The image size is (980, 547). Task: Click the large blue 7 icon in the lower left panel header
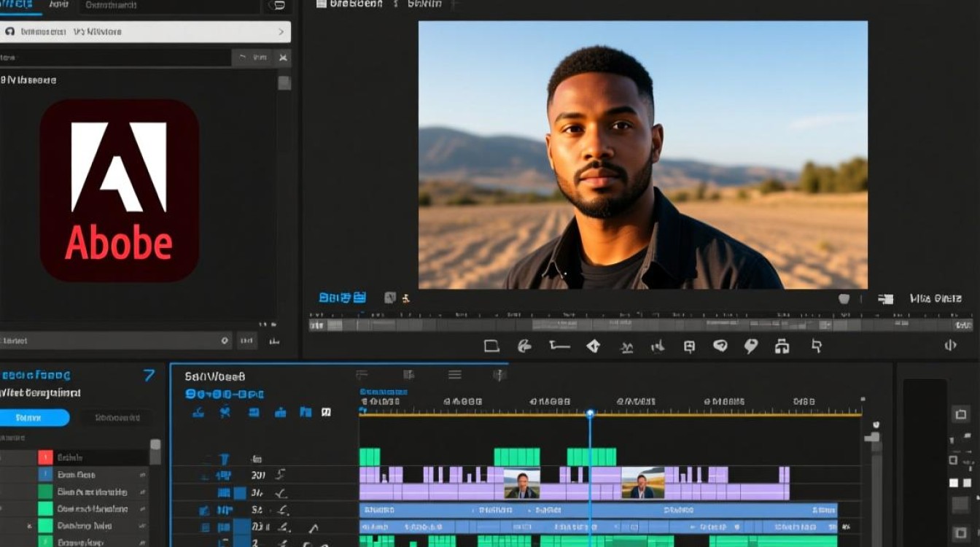(149, 375)
